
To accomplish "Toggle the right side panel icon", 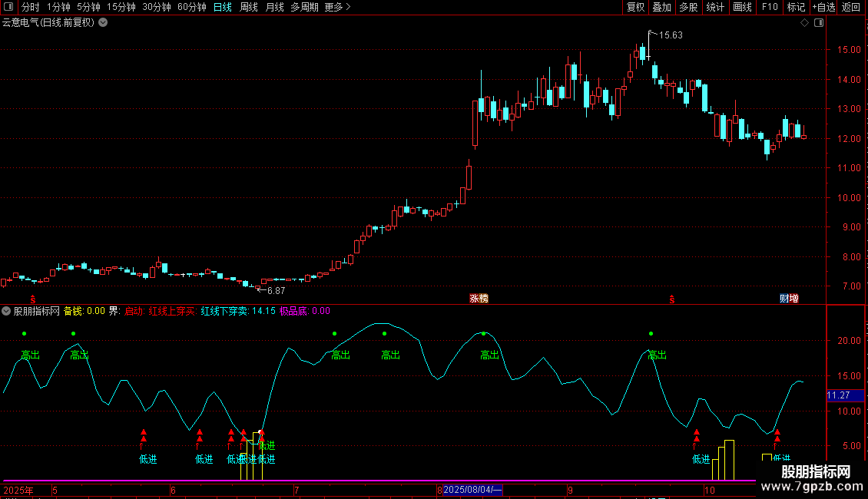I will (x=819, y=23).
